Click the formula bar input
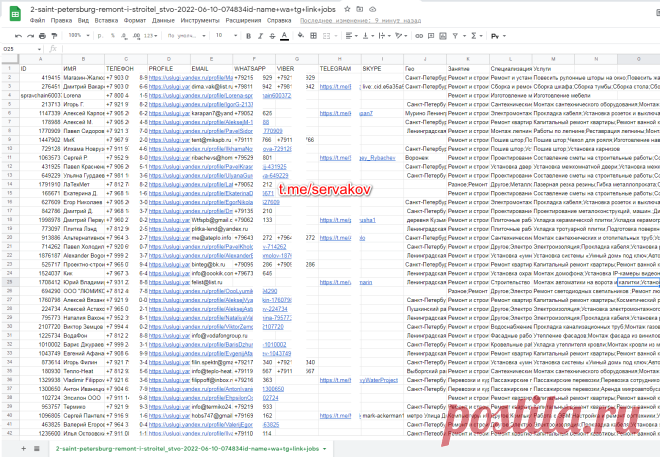The height and width of the screenshot is (457, 660). 360,49
